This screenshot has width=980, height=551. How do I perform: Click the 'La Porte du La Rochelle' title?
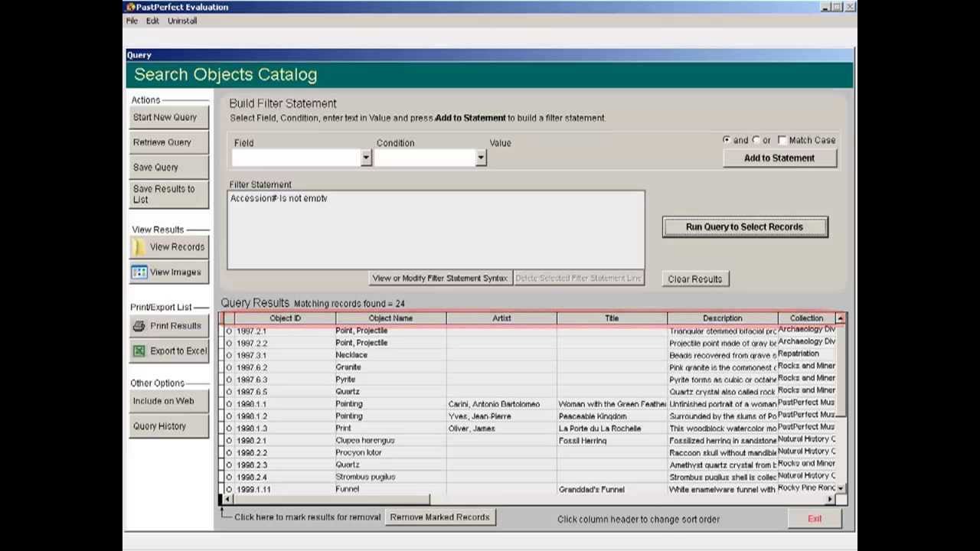[612, 429]
